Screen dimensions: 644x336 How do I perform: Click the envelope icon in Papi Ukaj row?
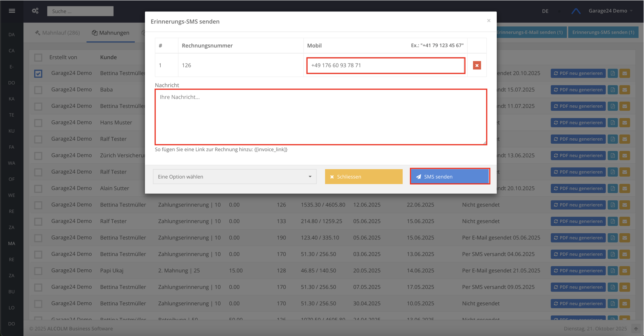[624, 270]
